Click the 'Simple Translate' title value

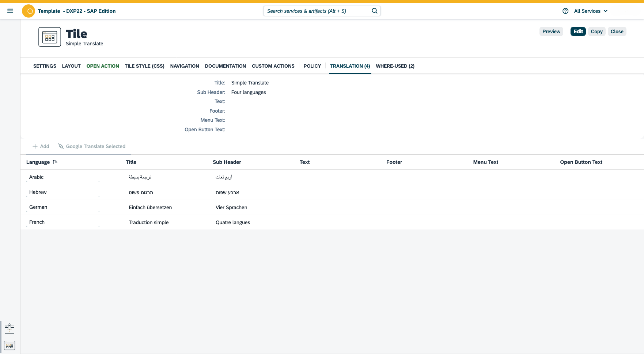click(x=250, y=83)
